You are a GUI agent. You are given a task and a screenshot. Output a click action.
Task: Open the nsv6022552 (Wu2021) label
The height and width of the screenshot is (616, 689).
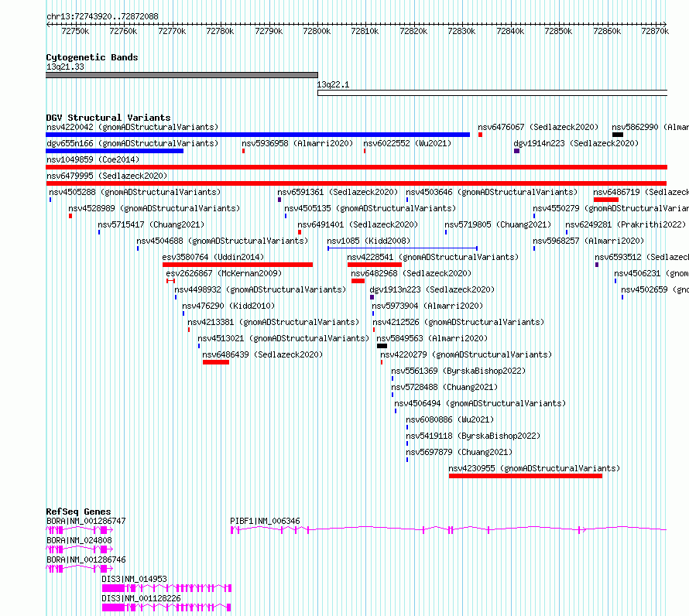[x=407, y=143]
